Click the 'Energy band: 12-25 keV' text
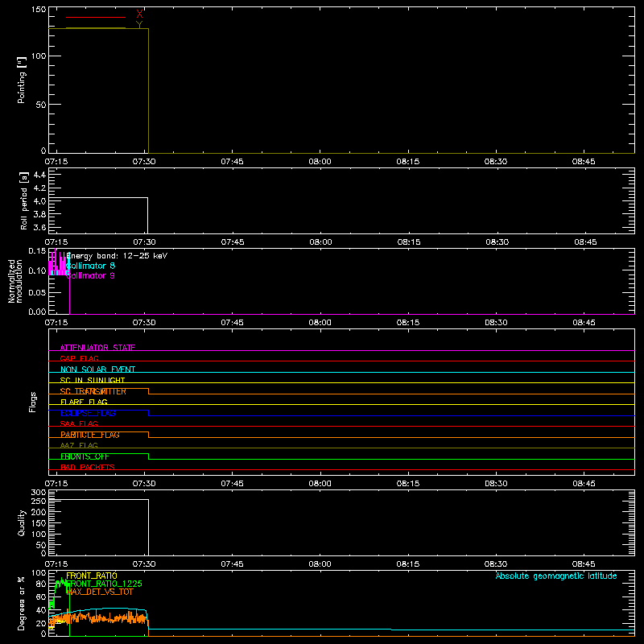Screen dimensions: 644x644 (x=117, y=256)
